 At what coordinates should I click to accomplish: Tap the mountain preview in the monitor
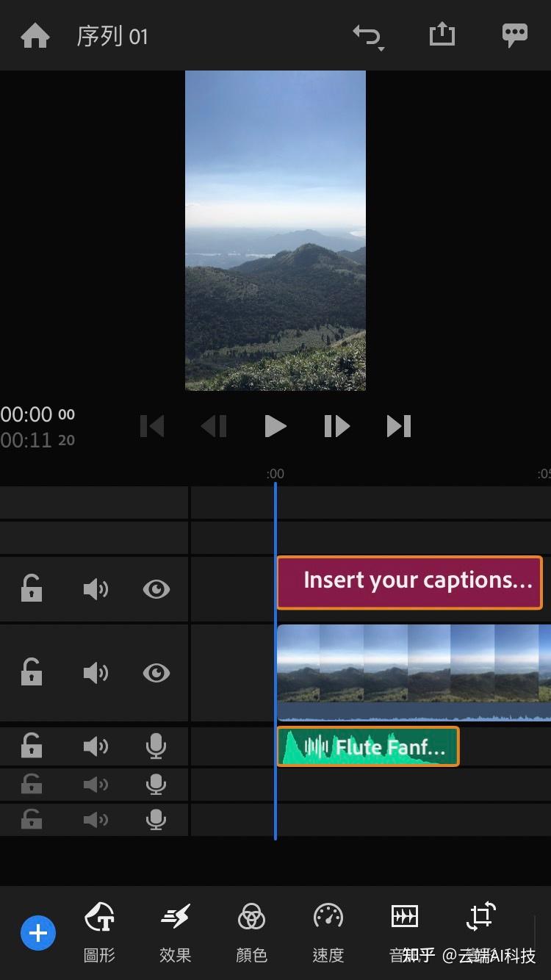click(x=275, y=230)
